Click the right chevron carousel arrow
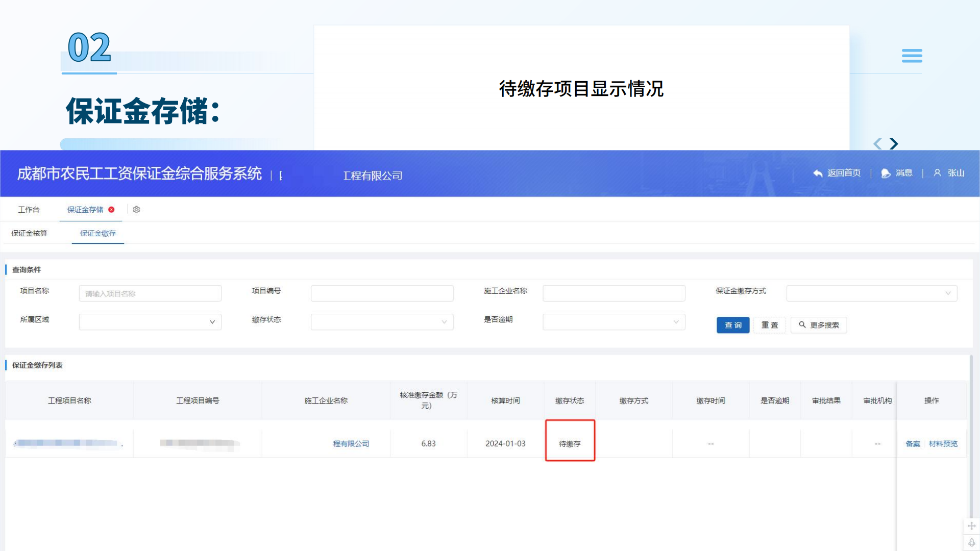 pyautogui.click(x=893, y=144)
